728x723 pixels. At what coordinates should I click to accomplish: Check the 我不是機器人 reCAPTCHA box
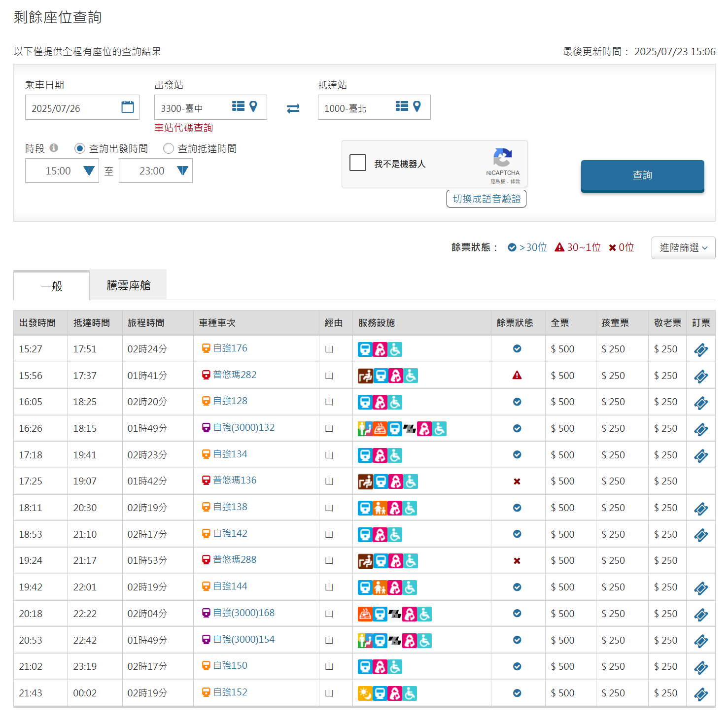(x=358, y=163)
